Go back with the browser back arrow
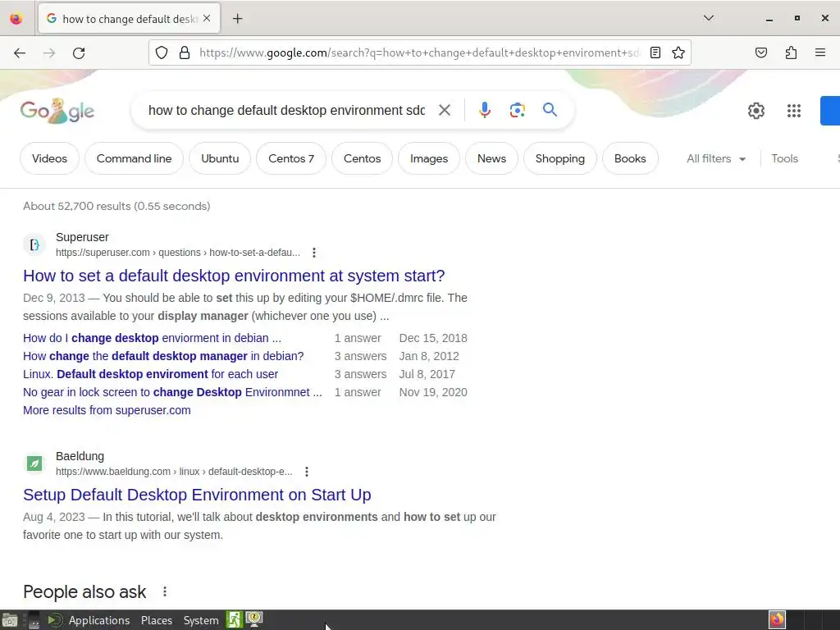The width and height of the screenshot is (840, 630). click(20, 52)
